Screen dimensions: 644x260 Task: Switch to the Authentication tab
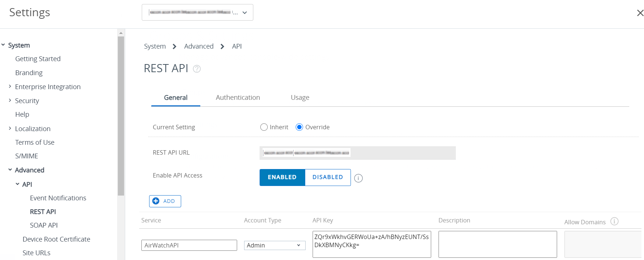[x=237, y=98]
